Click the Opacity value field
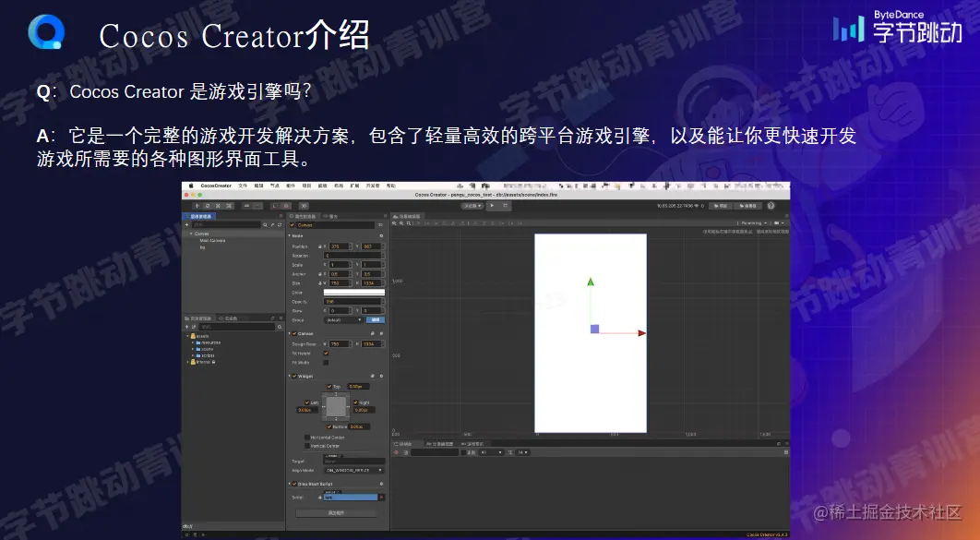This screenshot has width=980, height=540. click(353, 302)
